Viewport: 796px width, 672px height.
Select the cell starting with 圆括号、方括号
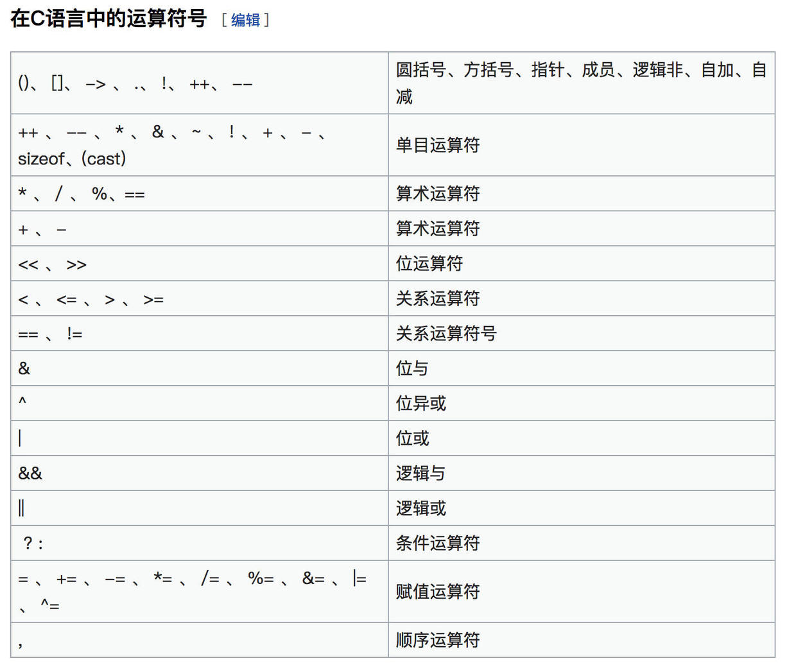pos(581,83)
